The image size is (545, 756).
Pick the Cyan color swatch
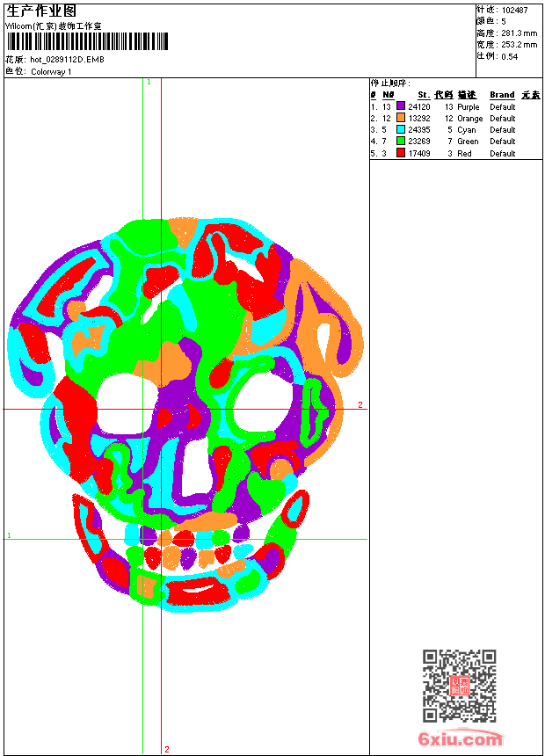point(400,129)
